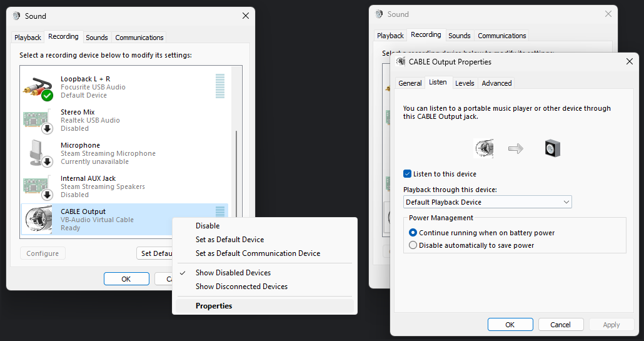Click the cable jack source icon in Listen tab
Screen dimensions: 644x341
484,148
